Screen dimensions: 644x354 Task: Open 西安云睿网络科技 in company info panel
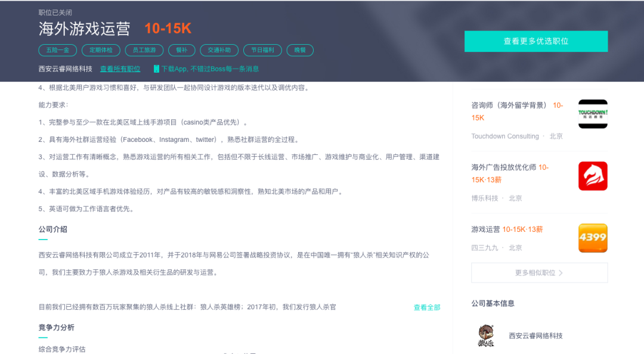(x=535, y=336)
